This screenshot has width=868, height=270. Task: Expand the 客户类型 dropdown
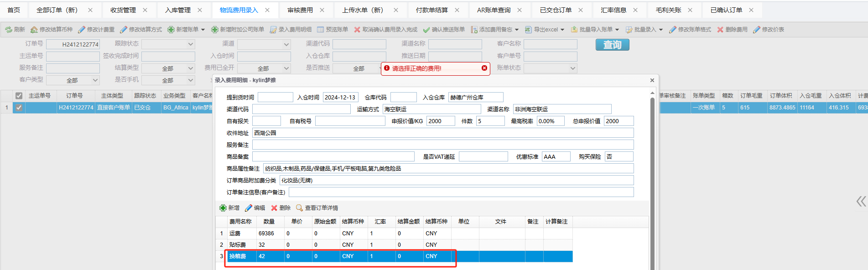pos(95,80)
